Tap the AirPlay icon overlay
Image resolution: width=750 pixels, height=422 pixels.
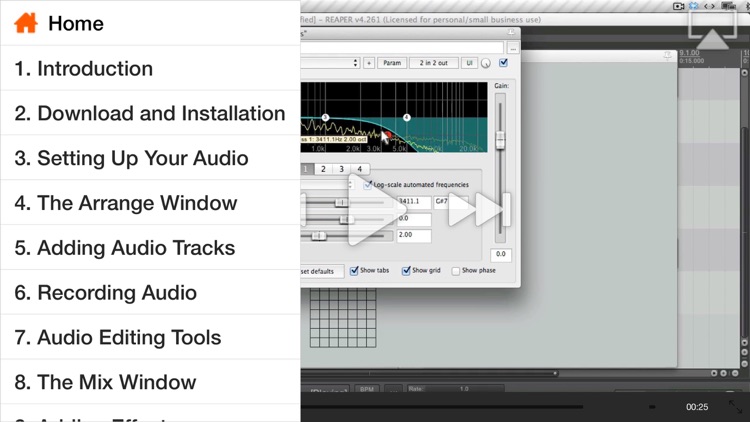click(712, 30)
